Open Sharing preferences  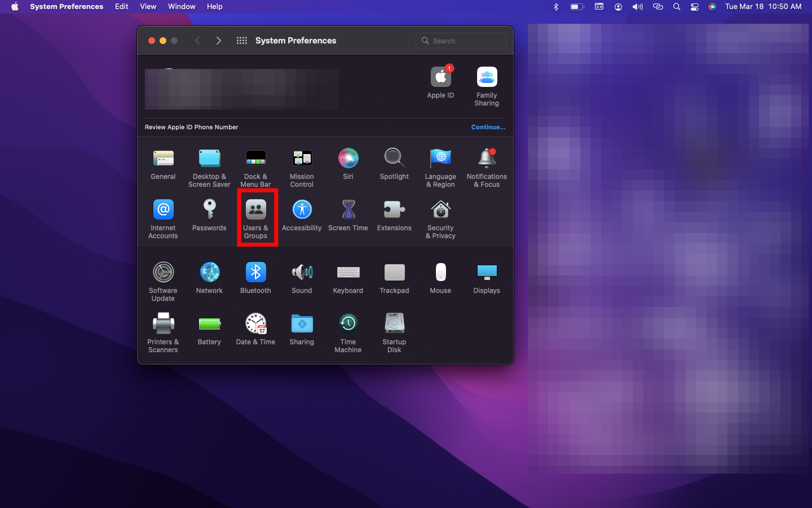[302, 330]
